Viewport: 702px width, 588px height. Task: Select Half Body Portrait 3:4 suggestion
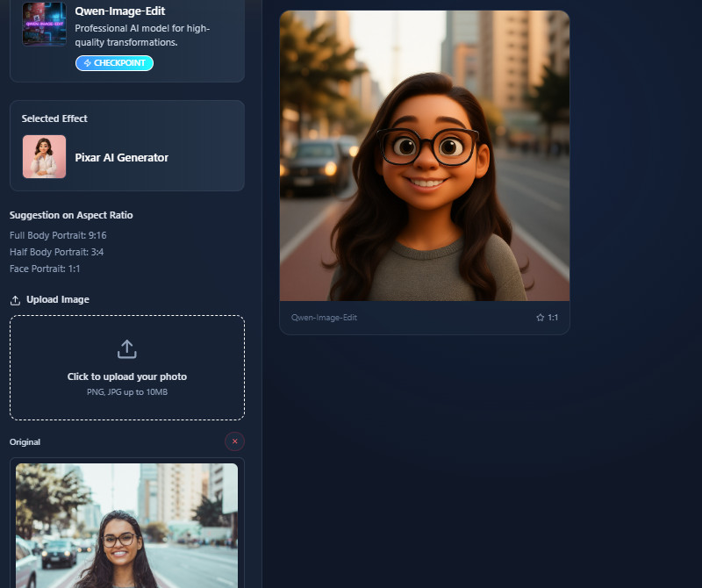56,252
